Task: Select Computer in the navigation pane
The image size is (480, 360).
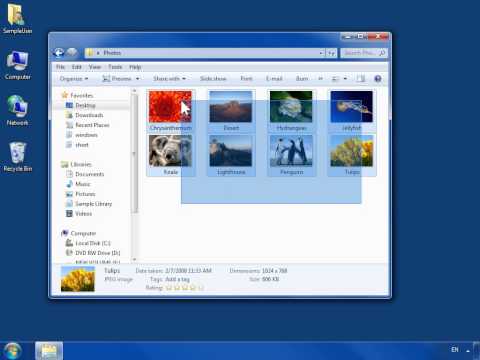Action: click(83, 233)
